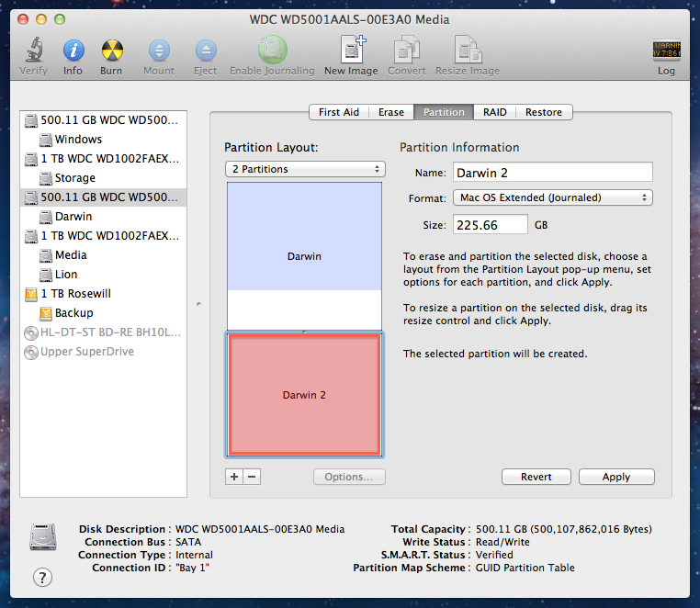
Task: Open the 2 Partitions layout dropdown
Action: (305, 169)
